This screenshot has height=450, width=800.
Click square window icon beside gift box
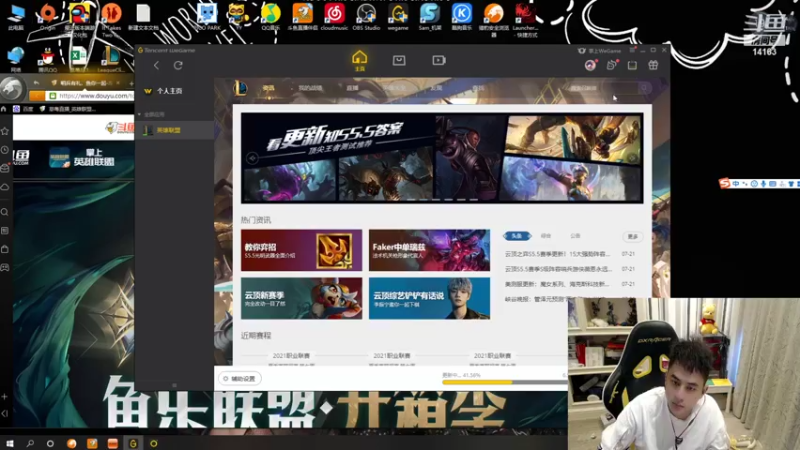point(632,65)
